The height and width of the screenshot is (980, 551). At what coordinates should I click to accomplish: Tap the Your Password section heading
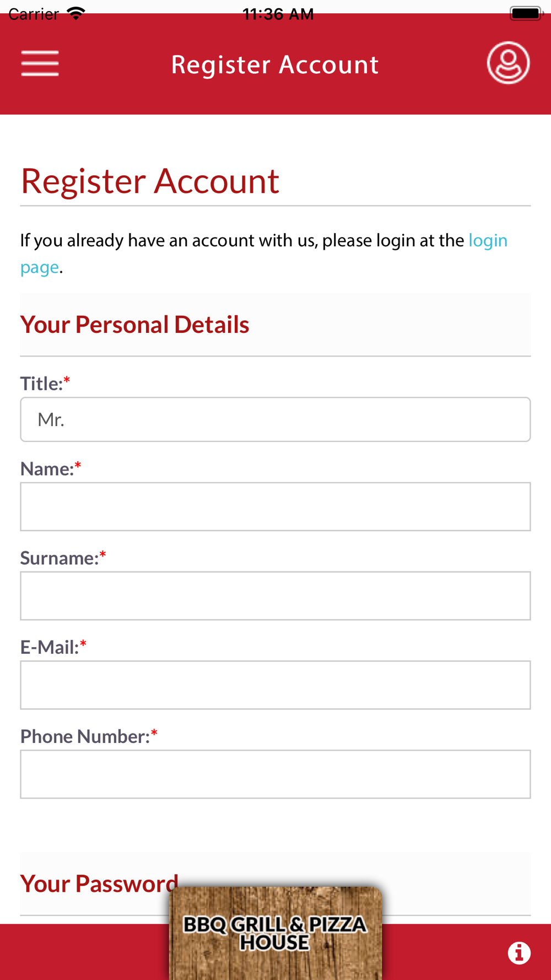[x=99, y=884]
